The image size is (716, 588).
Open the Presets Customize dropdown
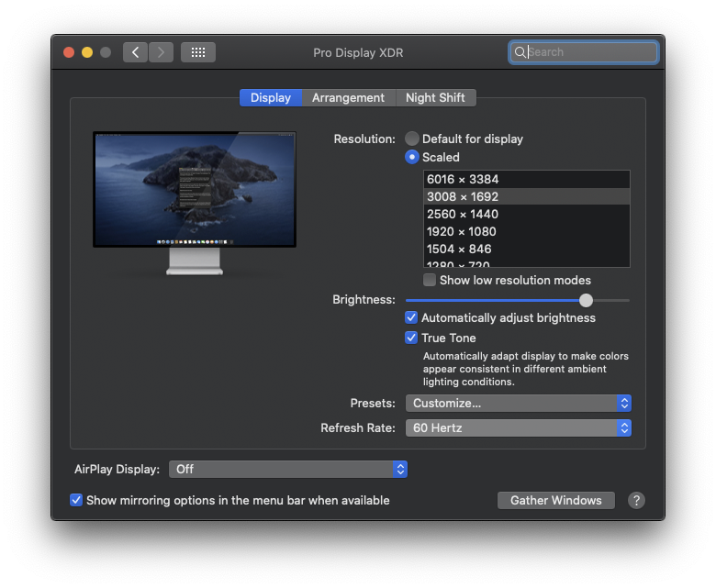[x=519, y=404]
